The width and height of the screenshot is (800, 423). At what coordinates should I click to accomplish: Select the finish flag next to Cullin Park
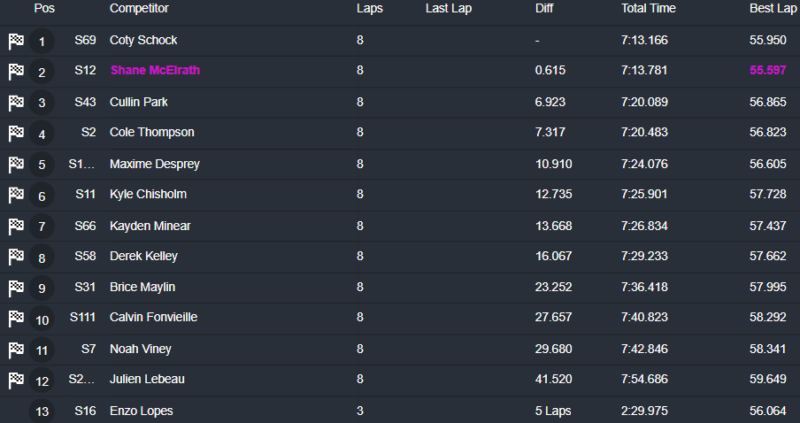(16, 103)
